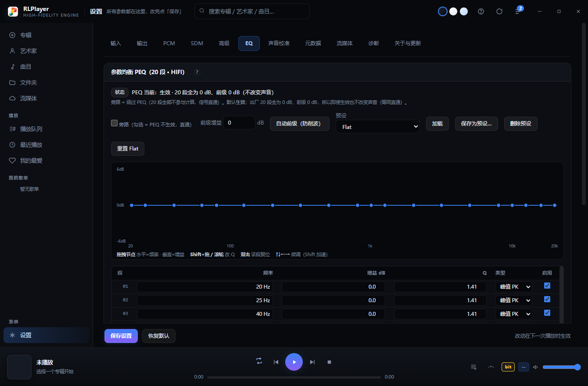588x386 pixels.
Task: Adjust the volume slider
Action: 562,367
